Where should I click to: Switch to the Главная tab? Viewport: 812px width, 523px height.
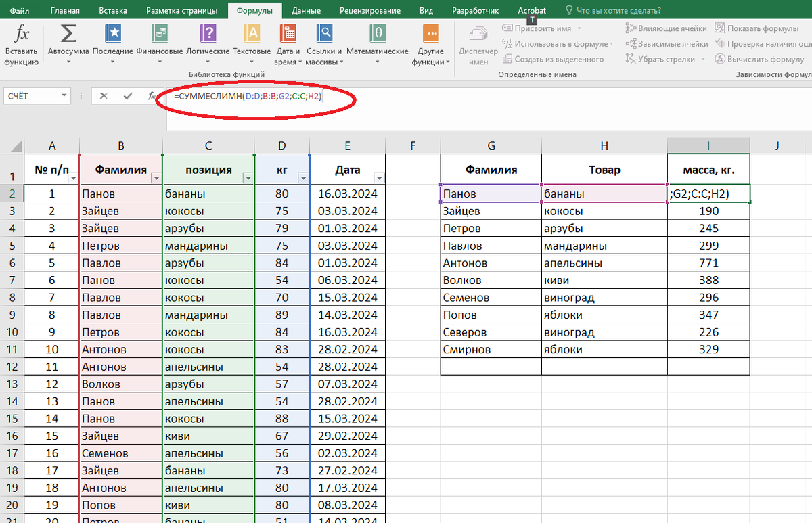tap(65, 11)
